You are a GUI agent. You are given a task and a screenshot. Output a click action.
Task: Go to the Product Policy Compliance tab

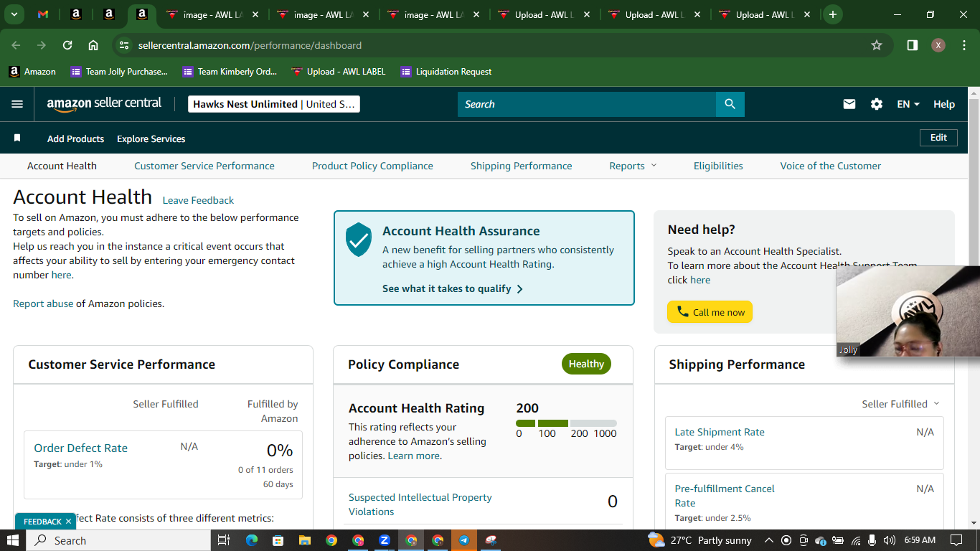372,166
